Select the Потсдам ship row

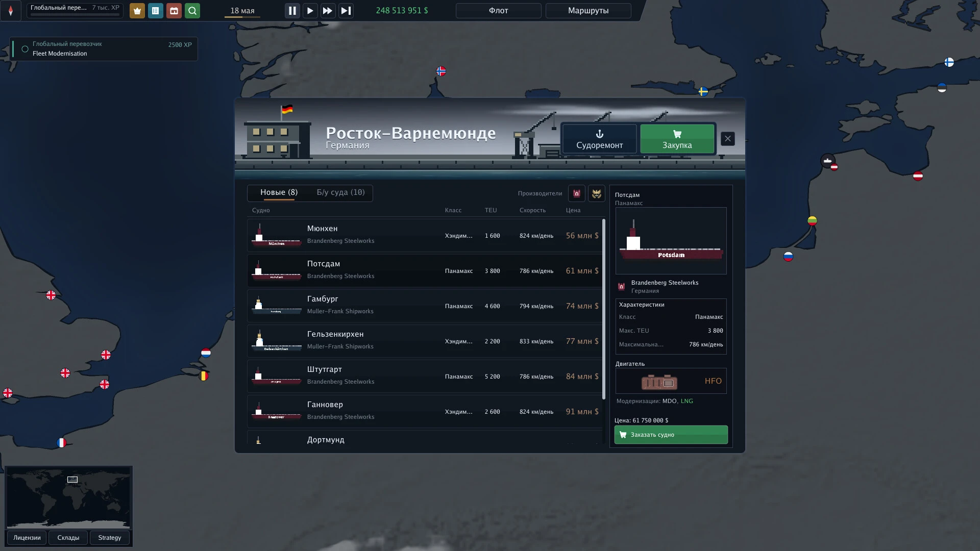(x=425, y=271)
